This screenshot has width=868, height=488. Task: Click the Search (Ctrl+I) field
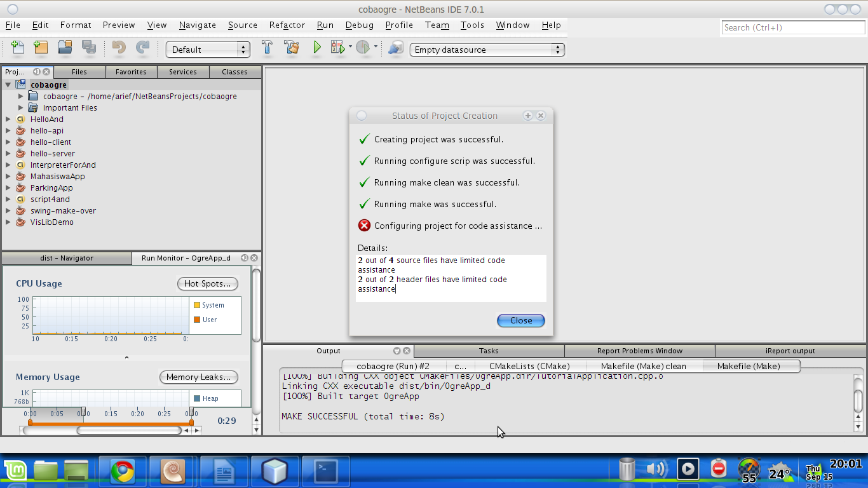point(793,27)
